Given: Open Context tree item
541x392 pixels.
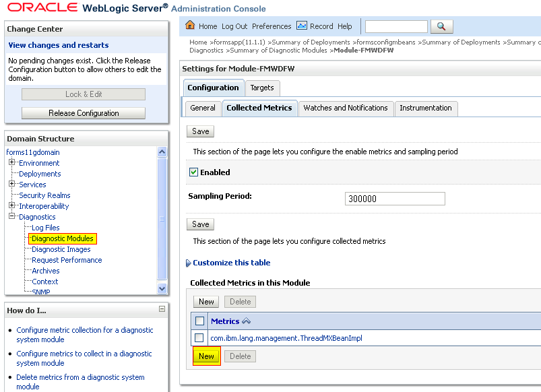Looking at the screenshot, I should (x=45, y=282).
